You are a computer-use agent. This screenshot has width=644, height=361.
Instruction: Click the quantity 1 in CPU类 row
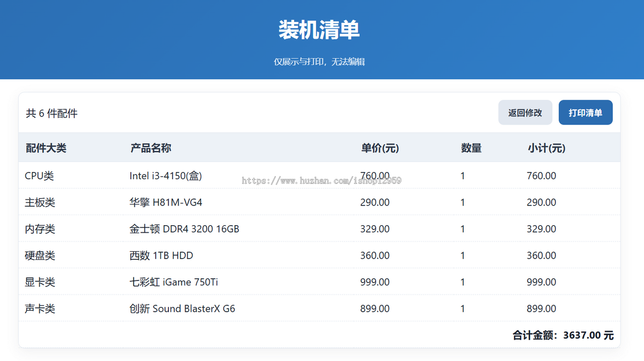pos(463,175)
